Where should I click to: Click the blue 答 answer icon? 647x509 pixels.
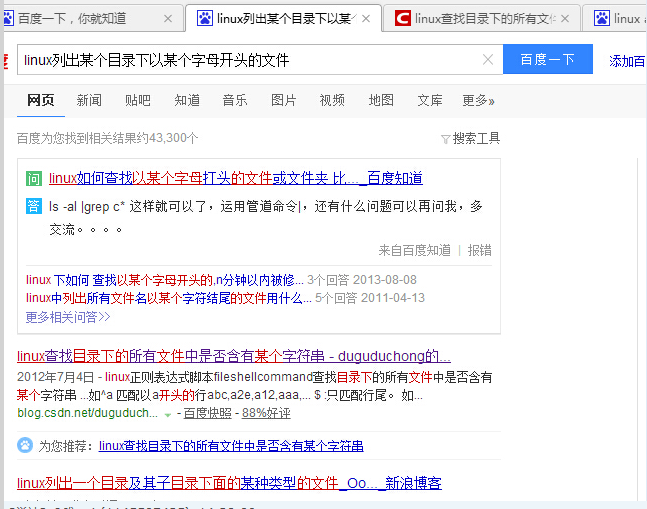(x=34, y=206)
